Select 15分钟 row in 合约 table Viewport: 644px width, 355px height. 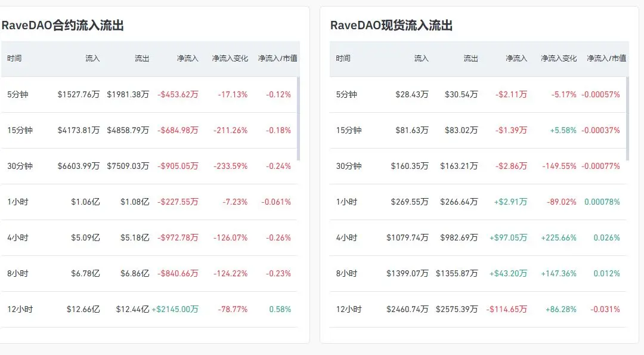pyautogui.click(x=149, y=130)
